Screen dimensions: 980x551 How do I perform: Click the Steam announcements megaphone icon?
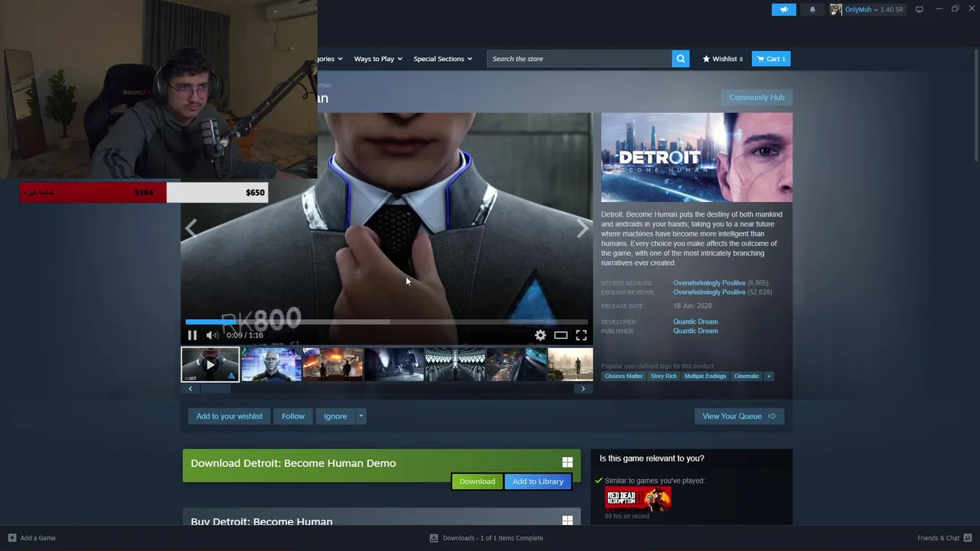click(783, 9)
